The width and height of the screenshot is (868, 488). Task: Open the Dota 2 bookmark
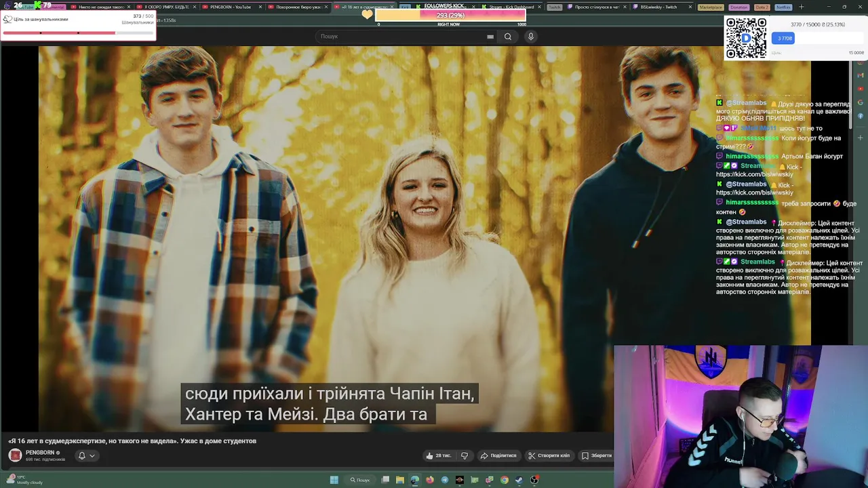(x=762, y=7)
